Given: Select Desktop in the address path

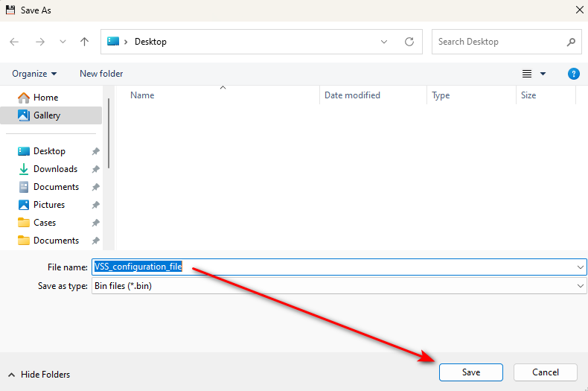Looking at the screenshot, I should coord(150,42).
